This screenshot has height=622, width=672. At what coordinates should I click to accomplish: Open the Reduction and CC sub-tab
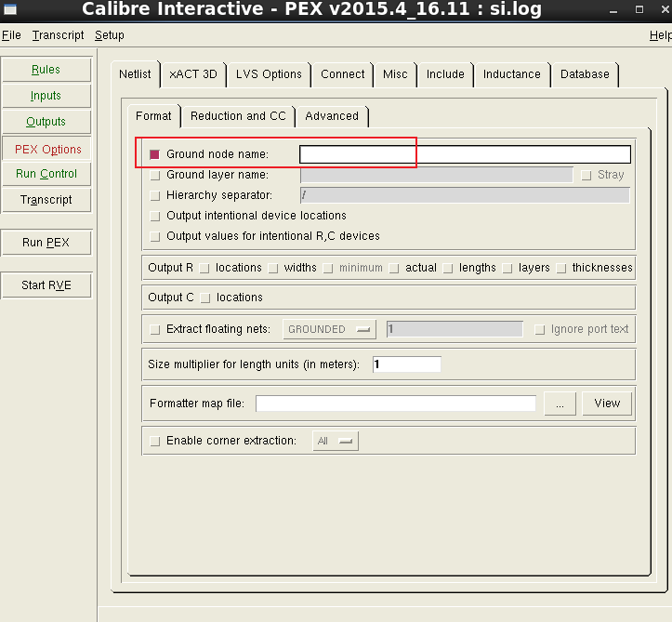coord(238,116)
